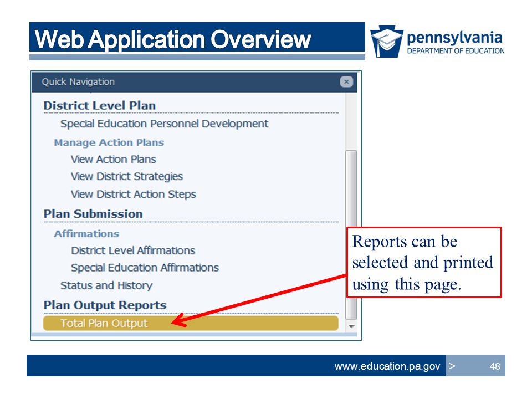Open Status and History
The image size is (532, 399).
[x=106, y=285]
